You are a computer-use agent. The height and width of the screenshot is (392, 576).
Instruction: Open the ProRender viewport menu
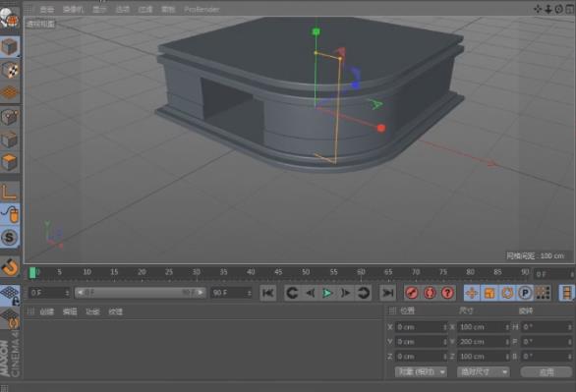coord(202,9)
